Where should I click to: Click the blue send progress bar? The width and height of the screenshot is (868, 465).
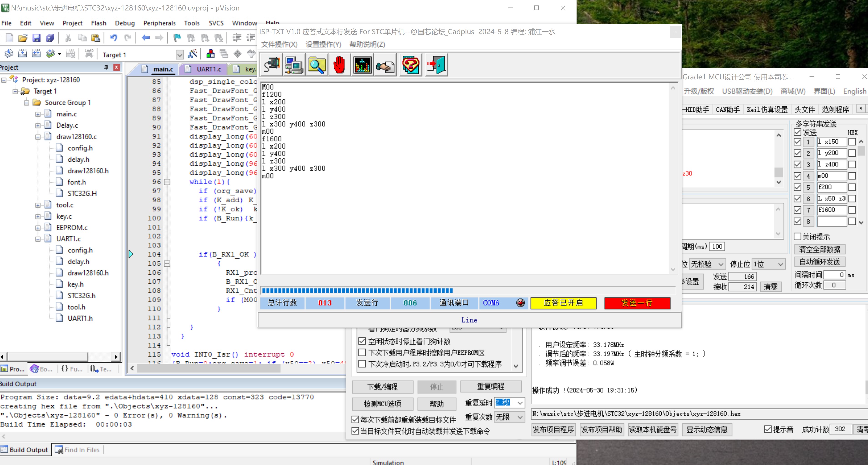click(x=468, y=291)
